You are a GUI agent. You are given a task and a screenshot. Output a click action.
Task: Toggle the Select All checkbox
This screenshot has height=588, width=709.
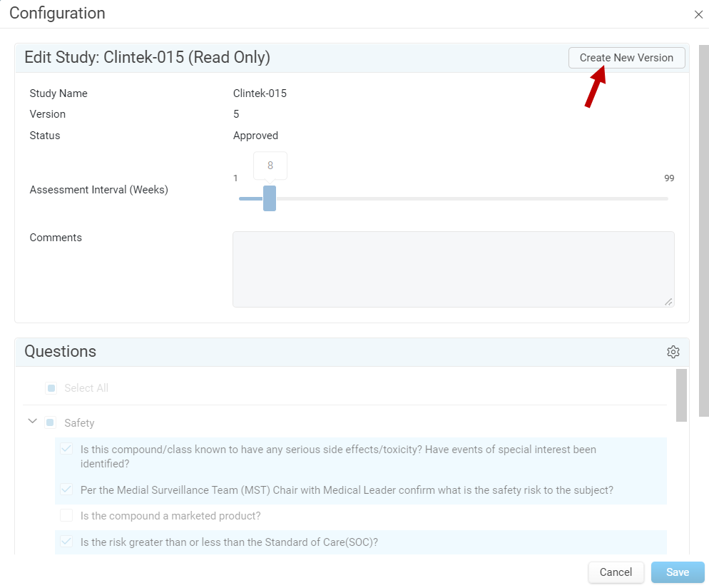coord(51,388)
